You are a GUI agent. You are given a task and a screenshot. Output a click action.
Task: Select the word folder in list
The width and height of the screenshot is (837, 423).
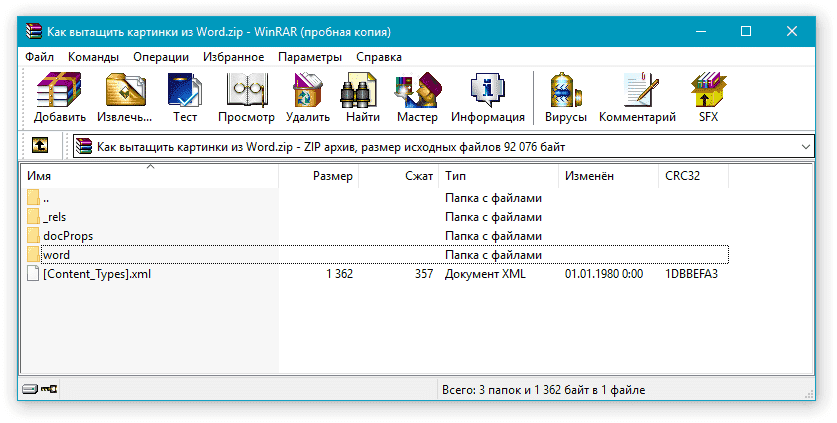point(57,255)
